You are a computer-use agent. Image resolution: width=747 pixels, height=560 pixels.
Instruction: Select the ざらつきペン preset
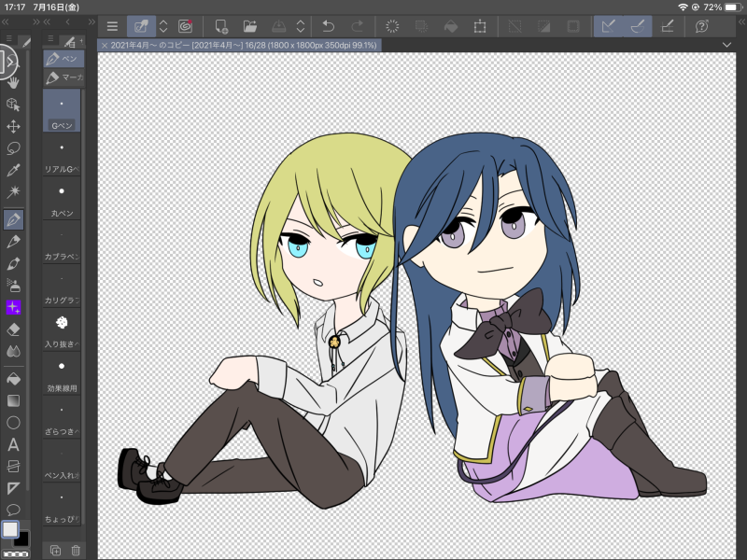(62, 417)
